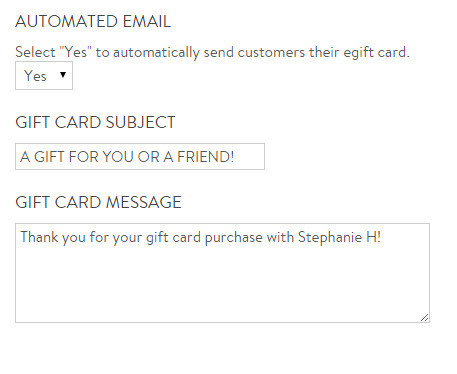Click the "Yes" text inside the select box
Screen dimensions: 457x374
pos(35,76)
